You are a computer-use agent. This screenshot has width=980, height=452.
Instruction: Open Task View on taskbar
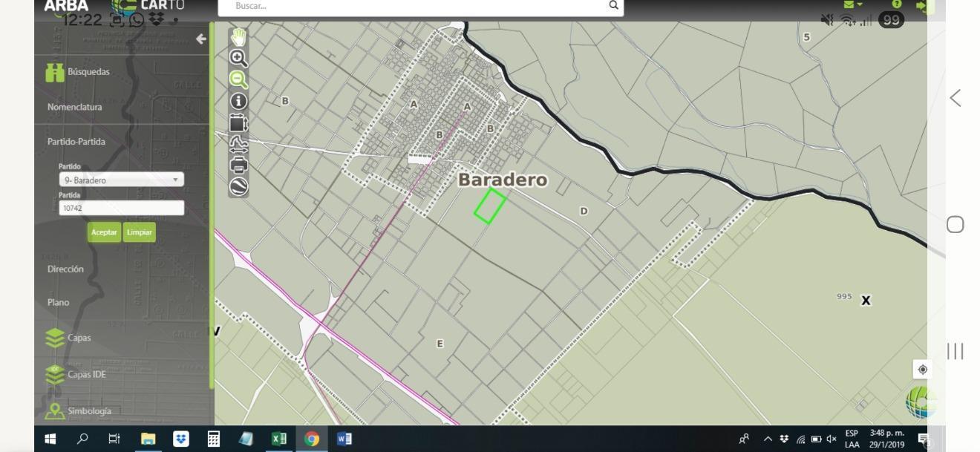[x=114, y=439]
